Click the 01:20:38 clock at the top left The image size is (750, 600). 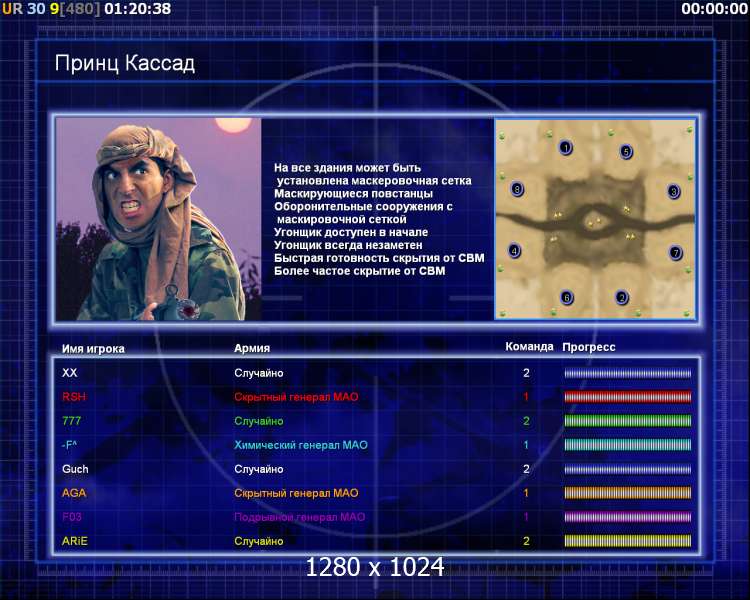(137, 9)
